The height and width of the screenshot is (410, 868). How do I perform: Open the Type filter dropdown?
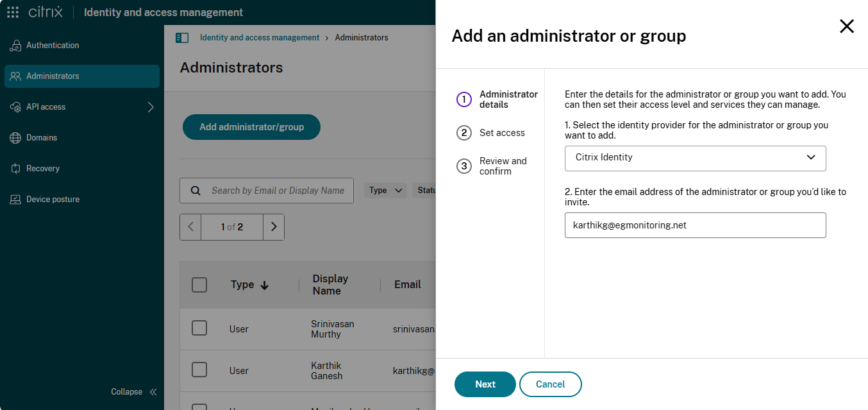point(385,191)
